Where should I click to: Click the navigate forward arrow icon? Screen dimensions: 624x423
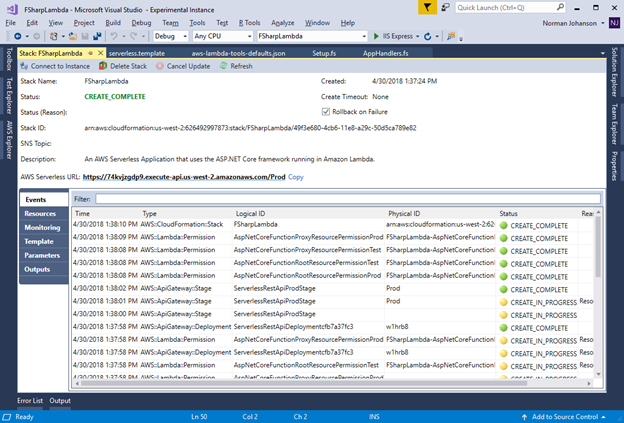(36, 36)
